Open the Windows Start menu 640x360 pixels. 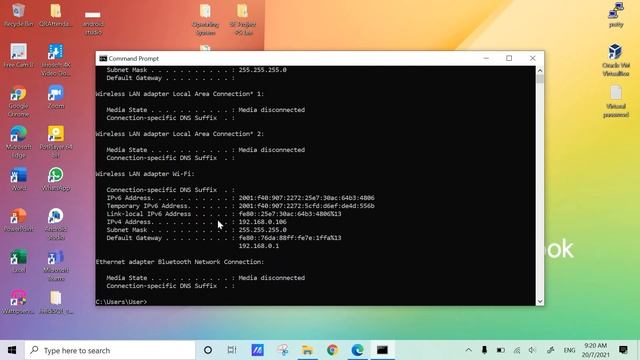click(x=12, y=350)
